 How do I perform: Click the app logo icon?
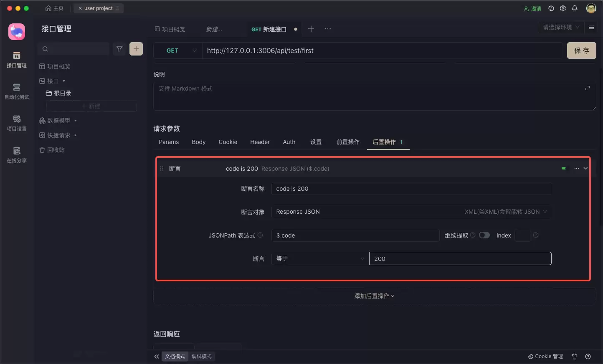[17, 32]
